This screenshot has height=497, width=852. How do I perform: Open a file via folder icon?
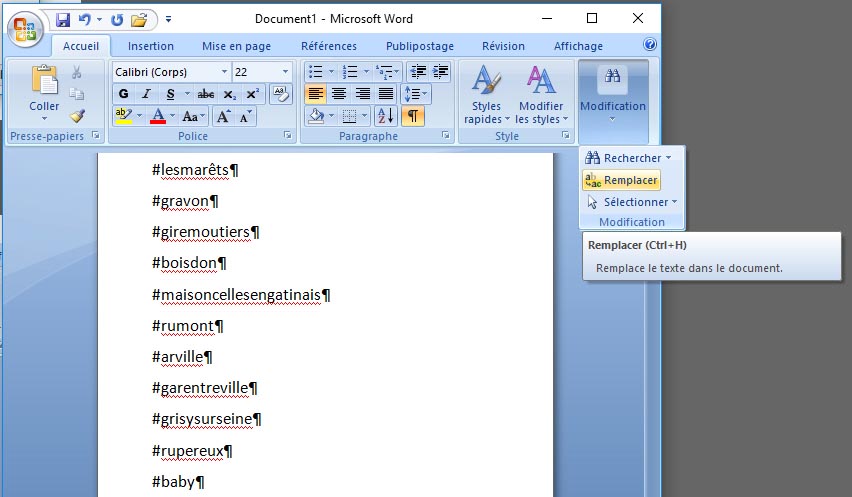point(139,20)
